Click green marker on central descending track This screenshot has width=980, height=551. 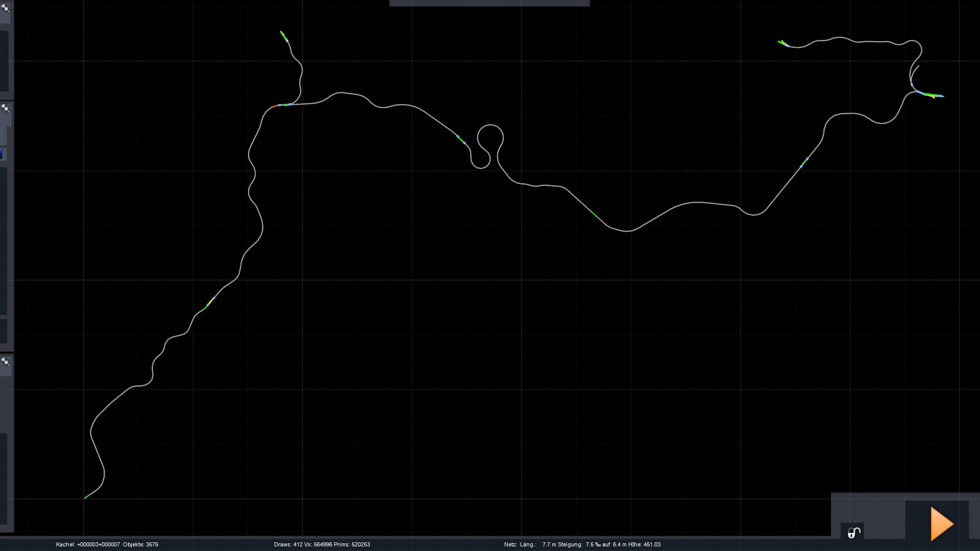tap(596, 216)
